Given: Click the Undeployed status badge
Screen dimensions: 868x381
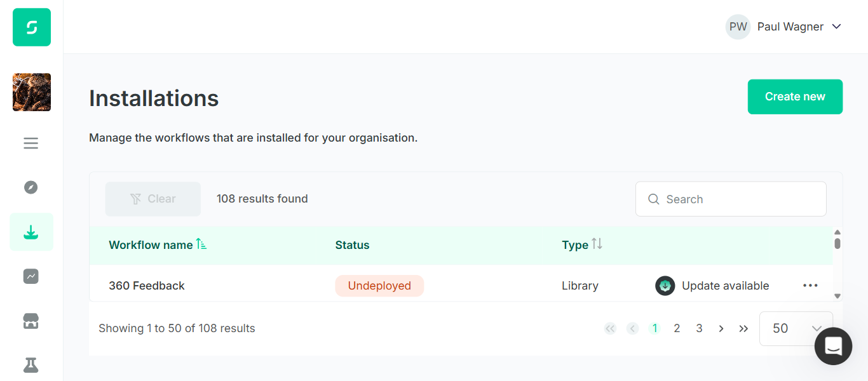Looking at the screenshot, I should (379, 286).
